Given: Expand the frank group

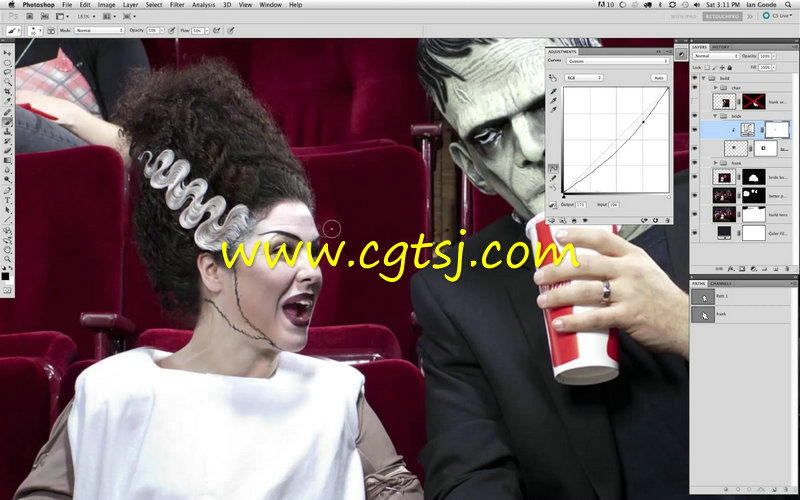Looking at the screenshot, I should [715, 163].
